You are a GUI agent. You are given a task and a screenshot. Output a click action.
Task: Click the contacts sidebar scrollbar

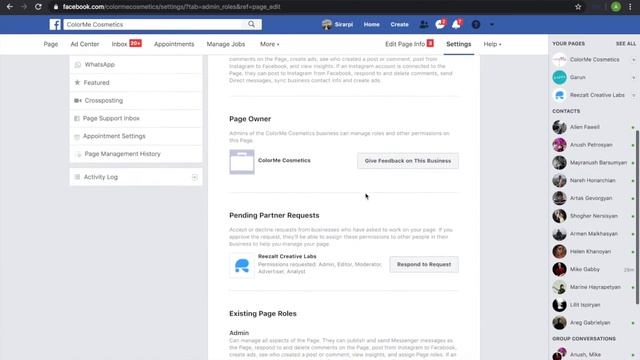click(x=638, y=218)
